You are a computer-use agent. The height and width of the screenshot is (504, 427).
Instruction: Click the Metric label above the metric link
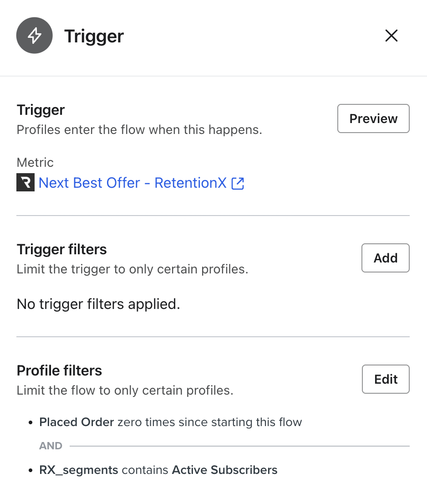35,162
